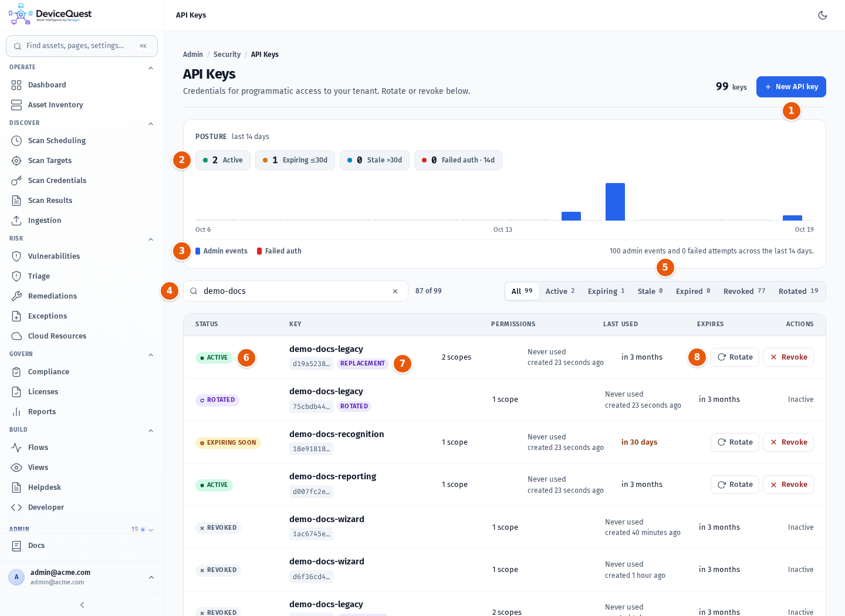Filter by Active keys tab
The image size is (845, 616).
[x=560, y=292]
